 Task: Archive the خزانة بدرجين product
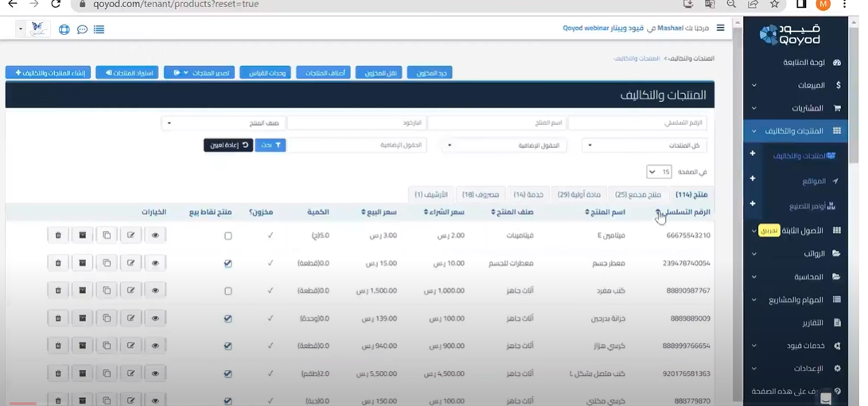tap(82, 318)
